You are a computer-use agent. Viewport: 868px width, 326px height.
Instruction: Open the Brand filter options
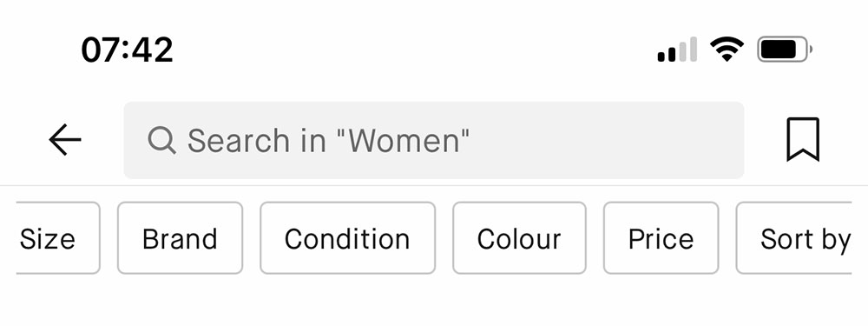click(x=180, y=238)
